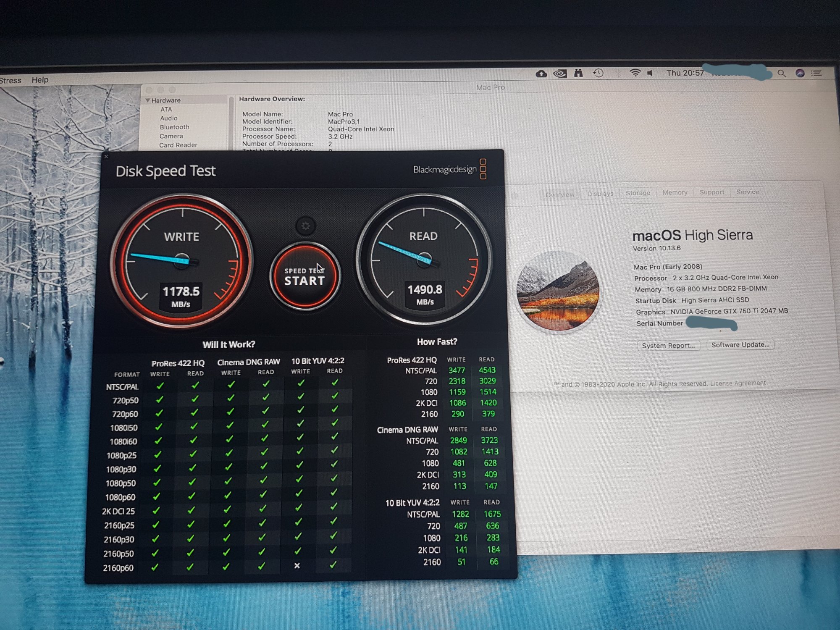
Task: Click the WRITE speed gauge
Action: (181, 260)
